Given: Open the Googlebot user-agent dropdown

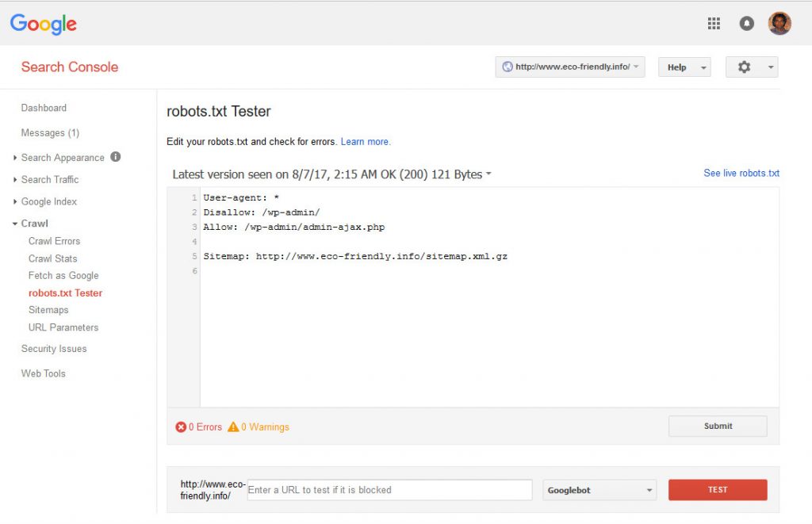Looking at the screenshot, I should click(x=599, y=490).
